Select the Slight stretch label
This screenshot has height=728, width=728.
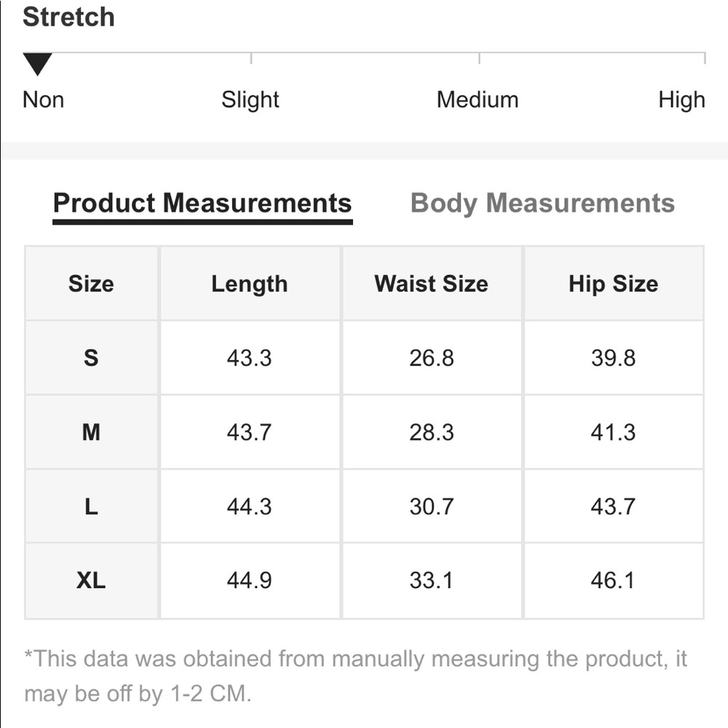pos(250,100)
